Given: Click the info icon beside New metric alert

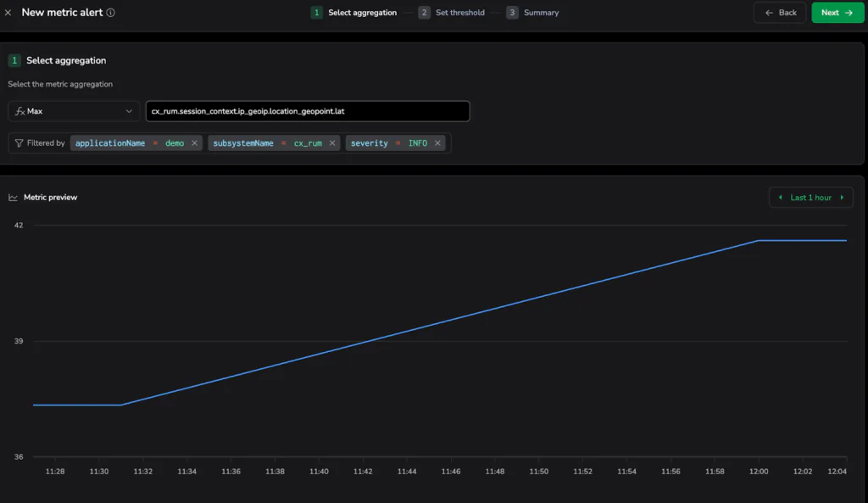Looking at the screenshot, I should (x=111, y=13).
